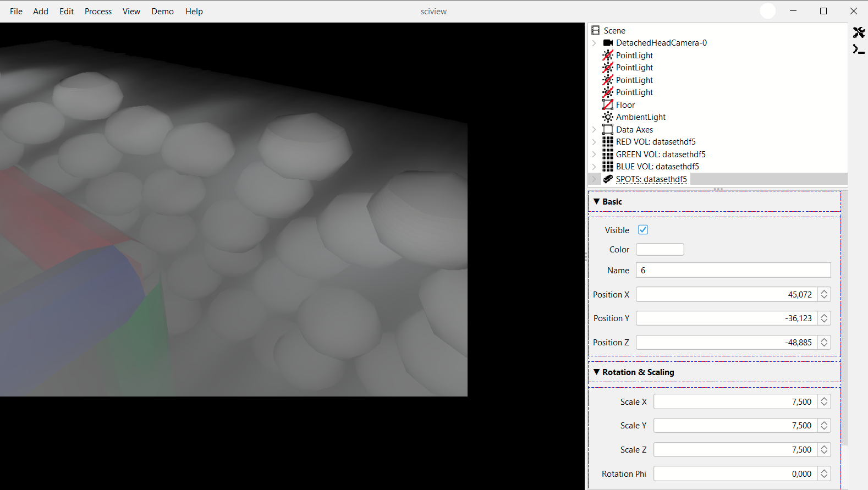Click the GREEN VOL volume grid icon
Viewport: 868px width, 490px height.
tap(608, 154)
